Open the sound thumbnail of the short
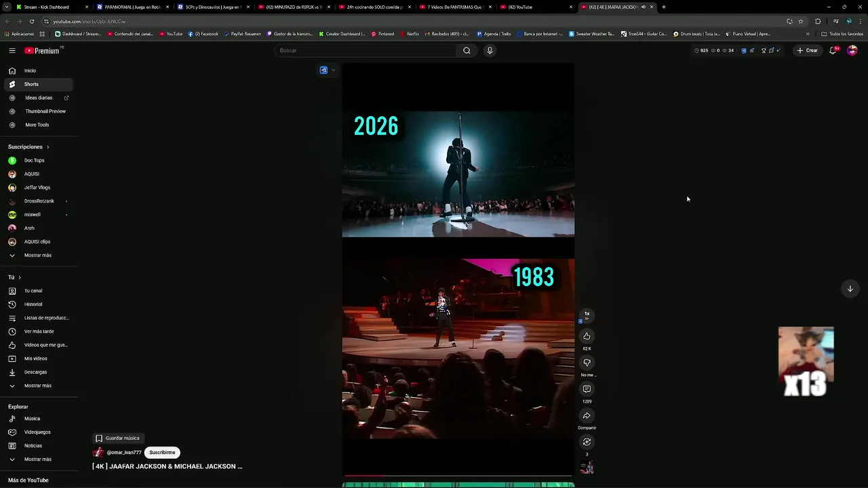This screenshot has width=868, height=488. 587,467
